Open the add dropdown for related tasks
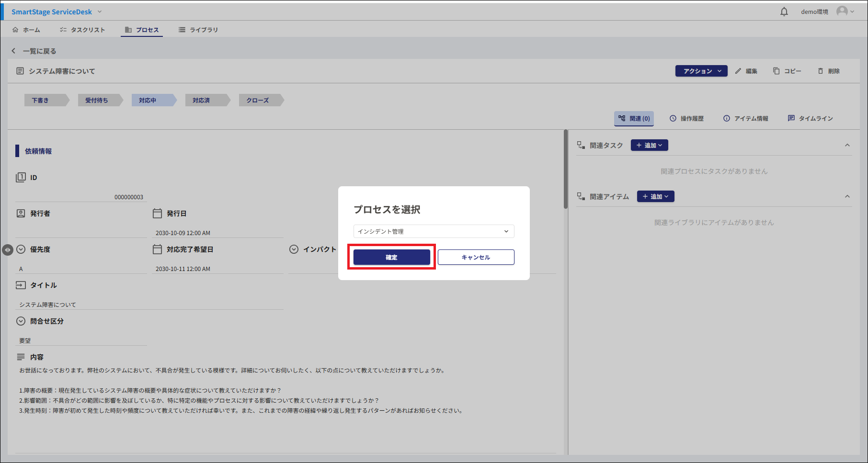This screenshot has height=463, width=868. tap(649, 145)
